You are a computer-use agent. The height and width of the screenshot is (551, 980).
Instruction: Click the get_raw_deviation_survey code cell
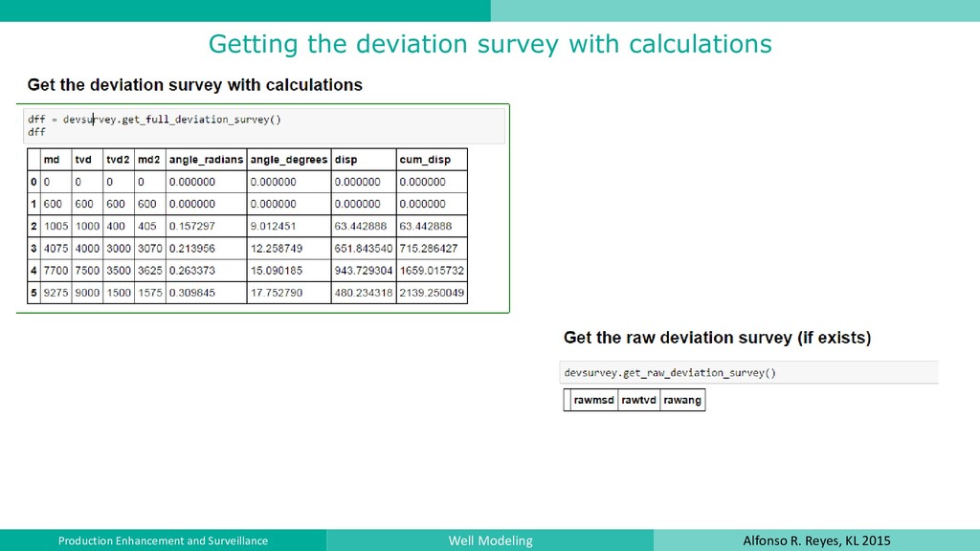[x=748, y=372]
